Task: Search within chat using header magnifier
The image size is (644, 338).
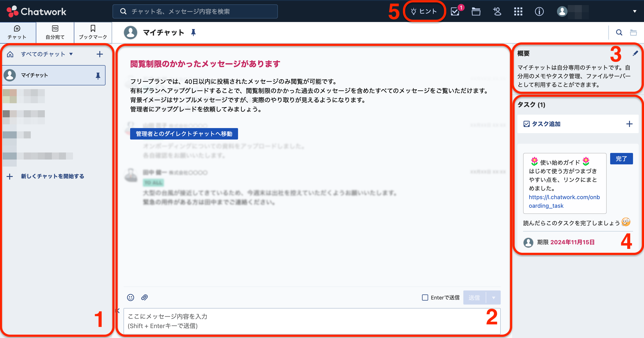Action: 619,32
